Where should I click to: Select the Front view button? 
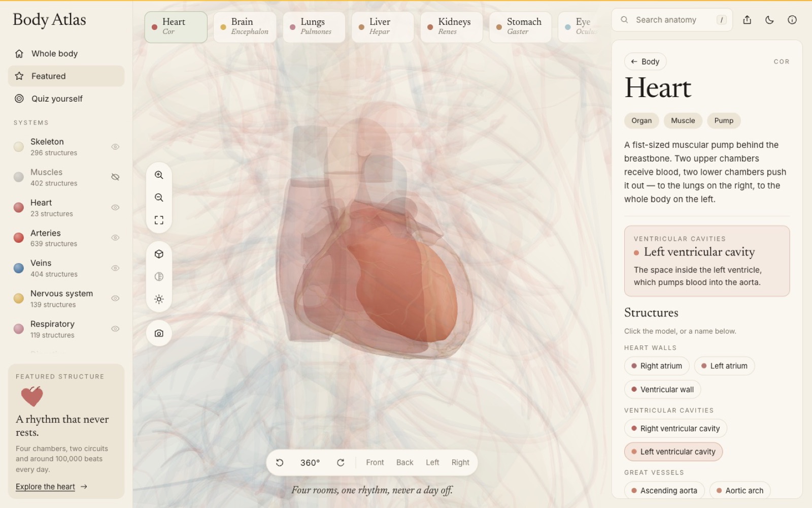375,462
